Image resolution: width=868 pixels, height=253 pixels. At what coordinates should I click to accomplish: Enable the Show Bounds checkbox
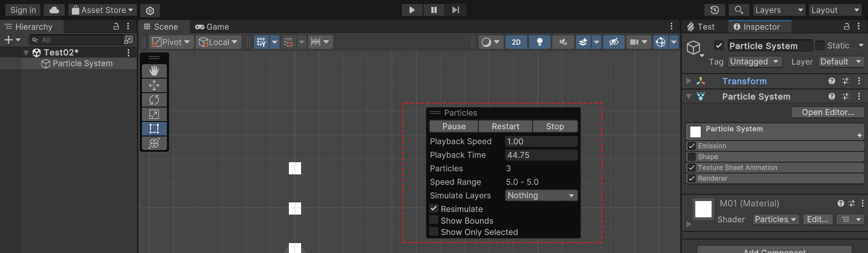[434, 220]
